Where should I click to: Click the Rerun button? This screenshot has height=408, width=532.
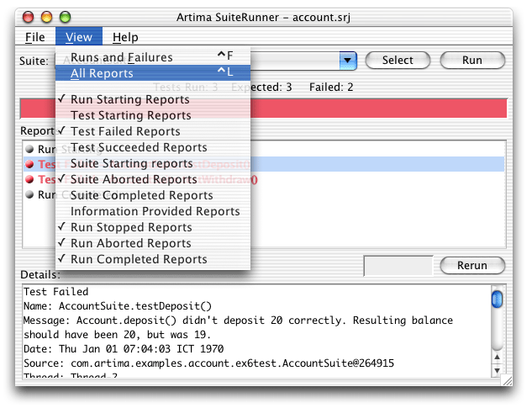coord(472,265)
